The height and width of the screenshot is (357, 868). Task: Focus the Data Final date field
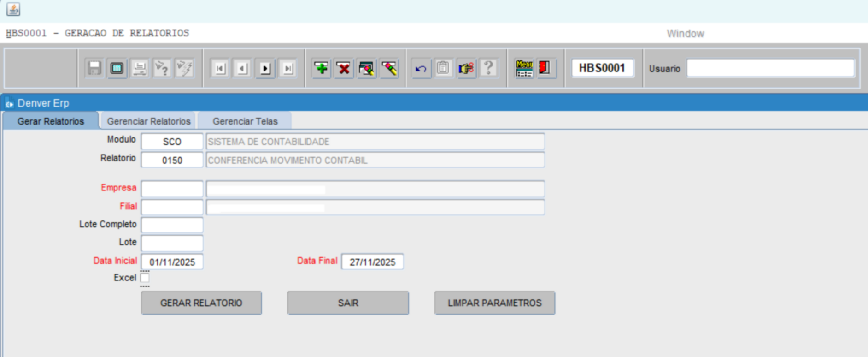coord(372,262)
